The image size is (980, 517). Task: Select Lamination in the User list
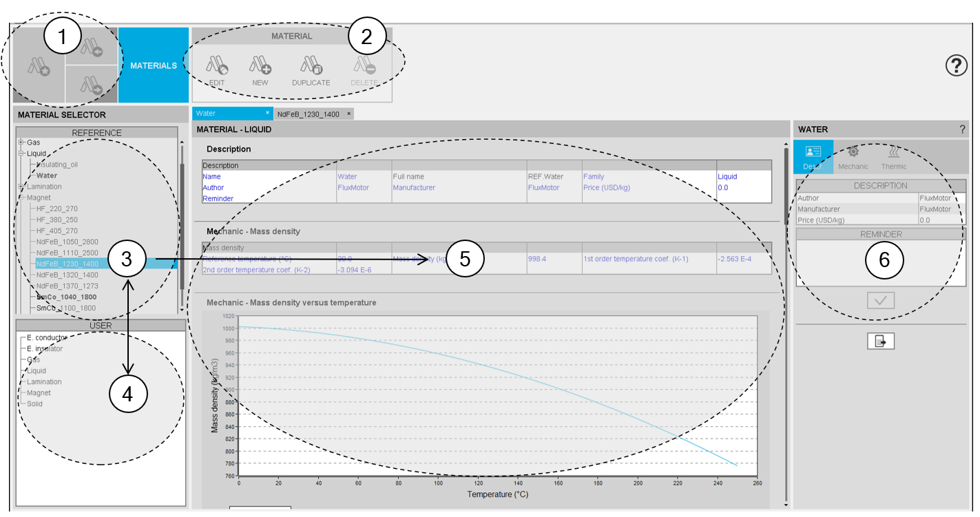pyautogui.click(x=44, y=382)
